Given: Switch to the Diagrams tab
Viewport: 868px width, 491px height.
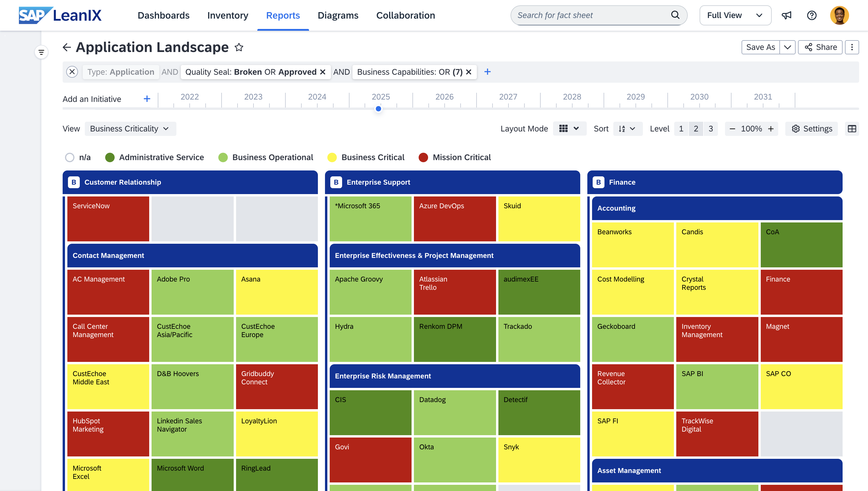Looking at the screenshot, I should click(x=338, y=15).
